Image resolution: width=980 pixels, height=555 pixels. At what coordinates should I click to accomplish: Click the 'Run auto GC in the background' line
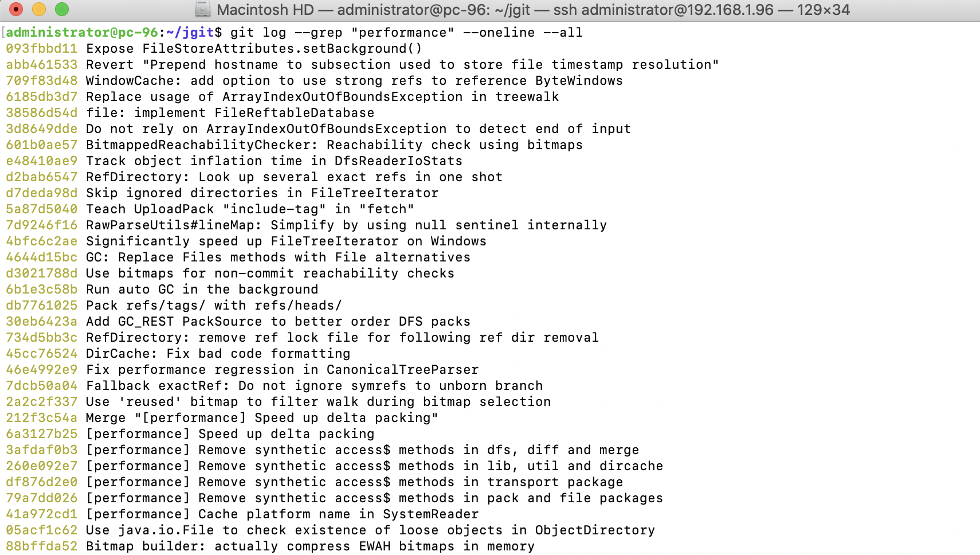coord(202,290)
